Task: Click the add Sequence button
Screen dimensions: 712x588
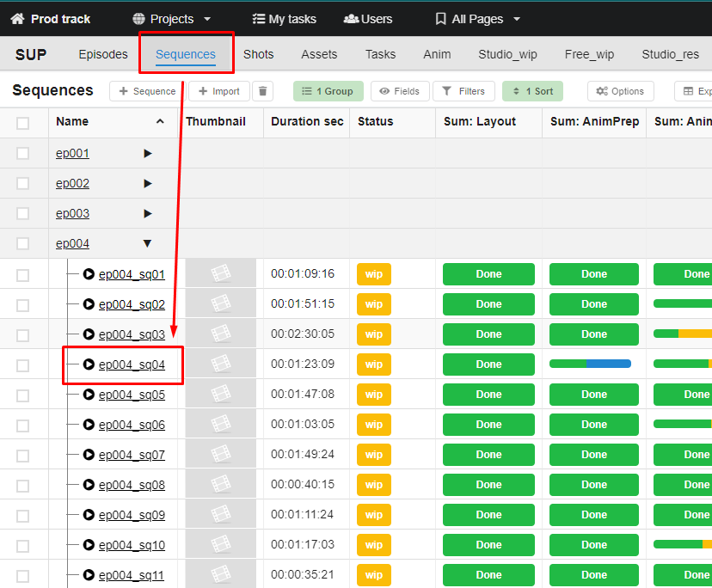Action: coord(147,91)
